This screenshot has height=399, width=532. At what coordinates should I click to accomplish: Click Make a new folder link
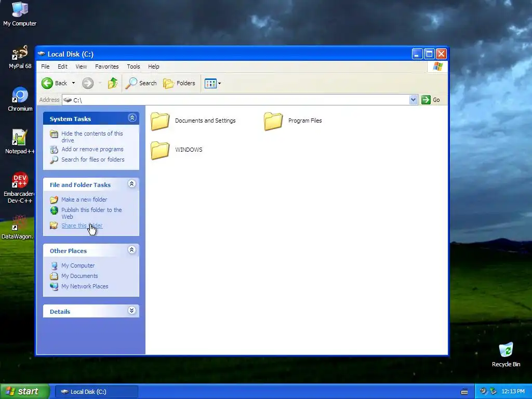(84, 199)
